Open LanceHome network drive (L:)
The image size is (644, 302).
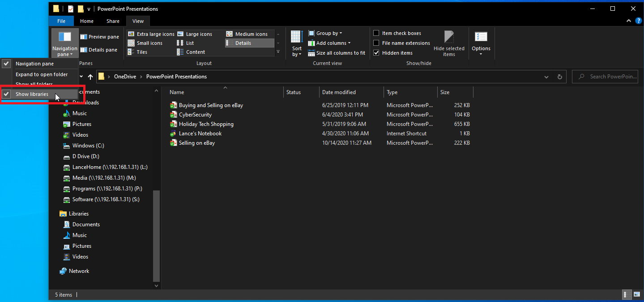coord(110,167)
